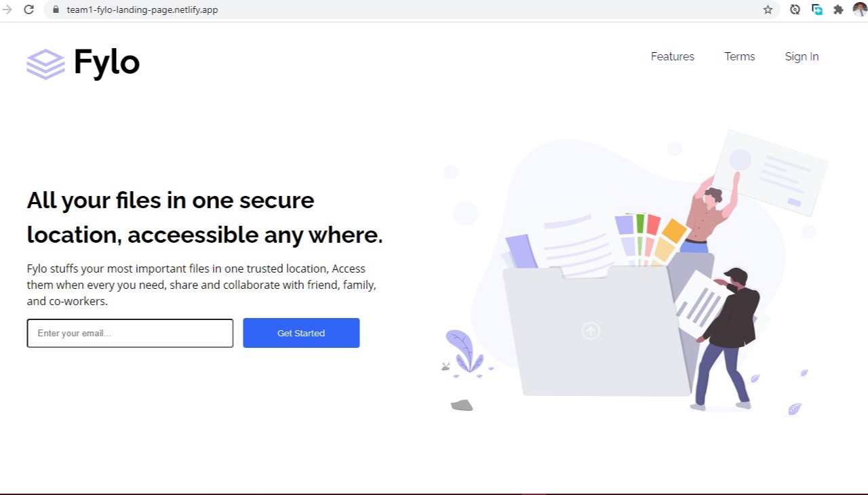Click the upload arrow on the folder illustration
Viewport: 868px width, 495px height.
point(591,331)
